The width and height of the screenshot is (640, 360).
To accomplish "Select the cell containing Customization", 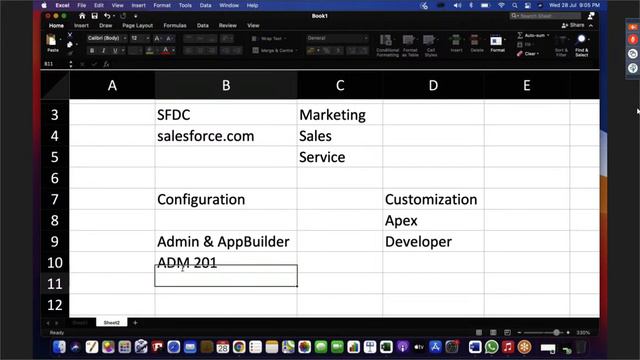I will tap(433, 199).
